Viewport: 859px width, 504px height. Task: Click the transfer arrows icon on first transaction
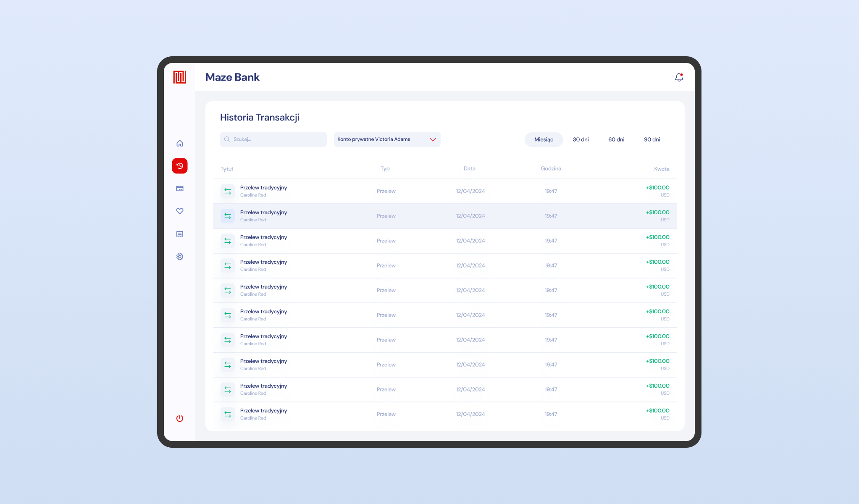point(227,191)
